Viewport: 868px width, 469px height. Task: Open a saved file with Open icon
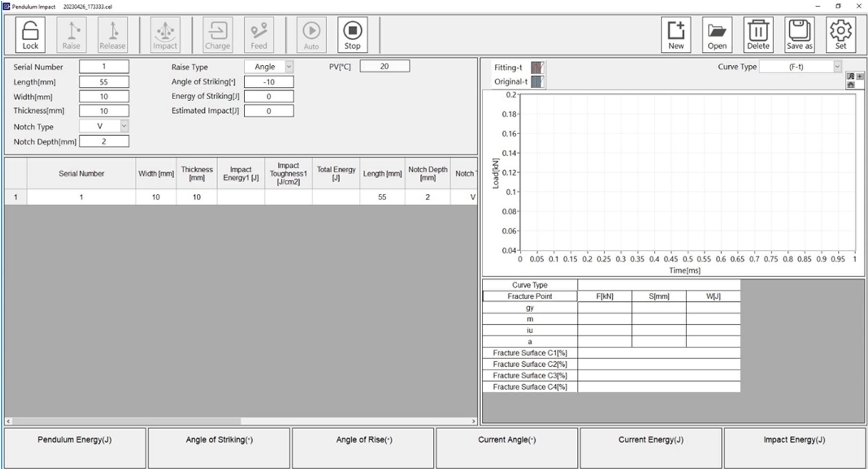(x=717, y=35)
